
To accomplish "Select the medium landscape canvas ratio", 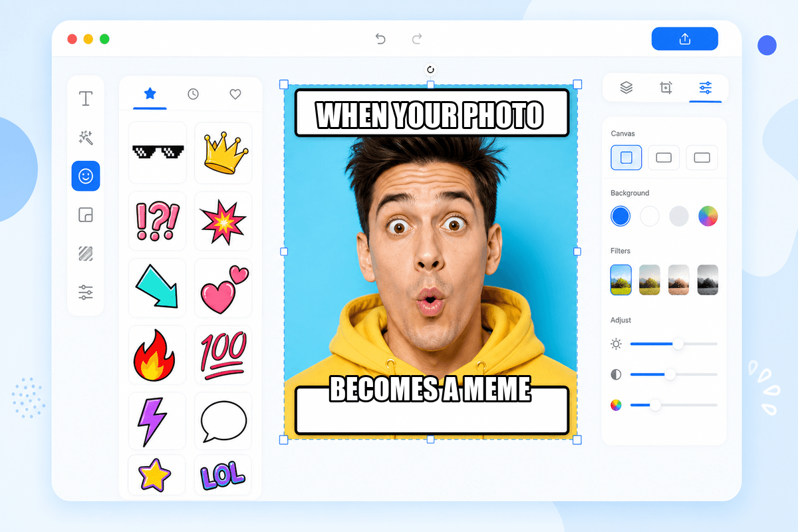I will (664, 158).
